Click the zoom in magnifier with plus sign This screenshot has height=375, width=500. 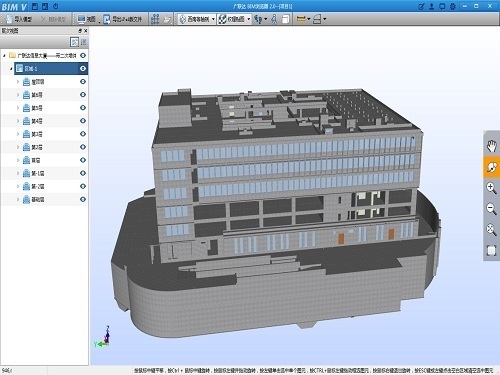491,188
